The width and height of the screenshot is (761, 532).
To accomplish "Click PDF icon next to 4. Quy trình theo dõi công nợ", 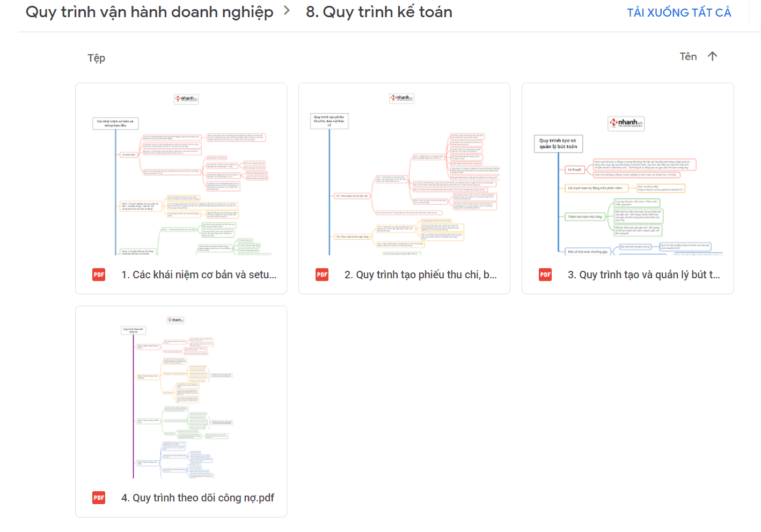I will click(99, 498).
